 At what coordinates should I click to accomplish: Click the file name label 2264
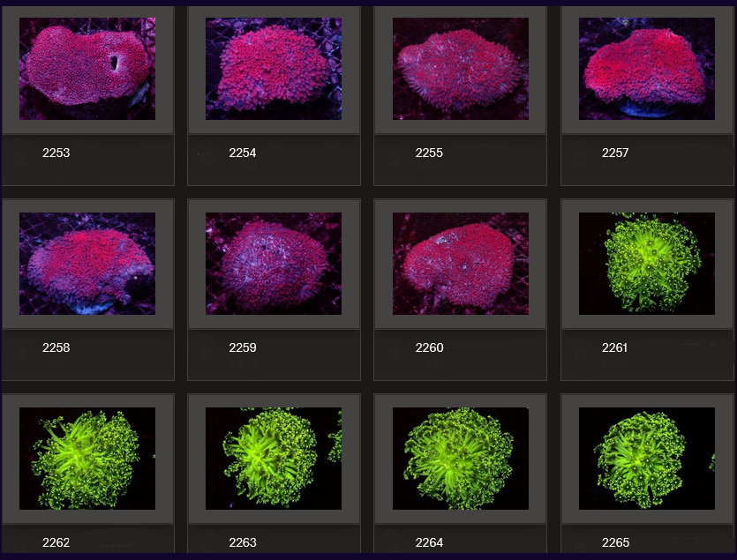tap(429, 542)
